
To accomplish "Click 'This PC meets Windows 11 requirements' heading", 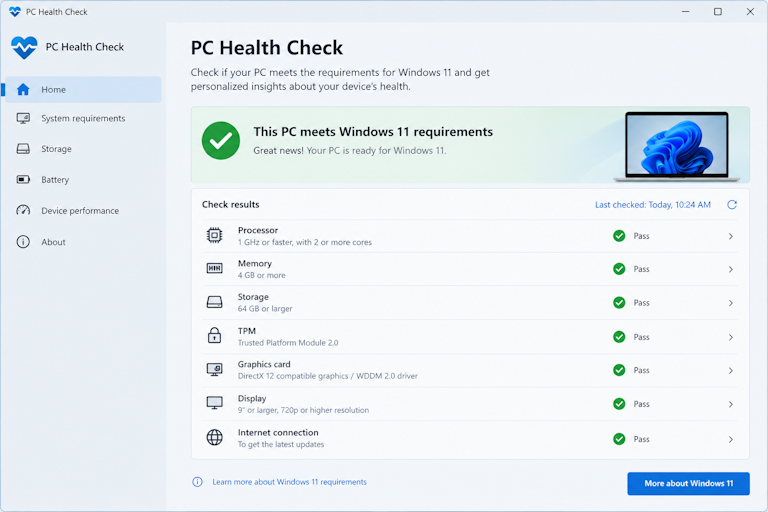I will click(373, 132).
